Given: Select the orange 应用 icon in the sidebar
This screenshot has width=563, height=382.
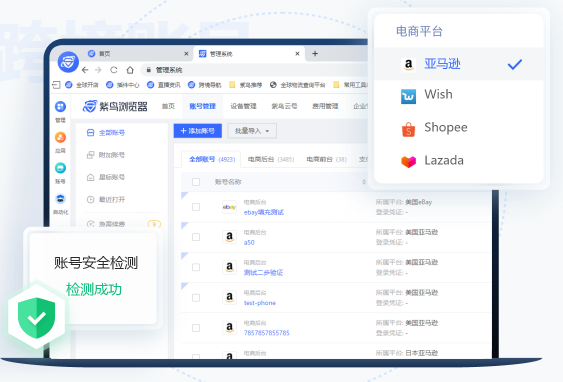Looking at the screenshot, I should pos(60,137).
